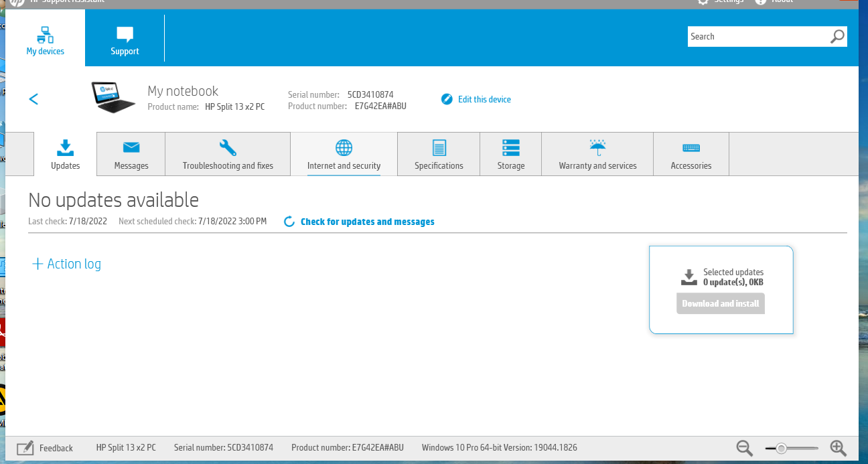Image resolution: width=868 pixels, height=464 pixels.
Task: Select the My notebook device thumbnail
Action: (114, 97)
